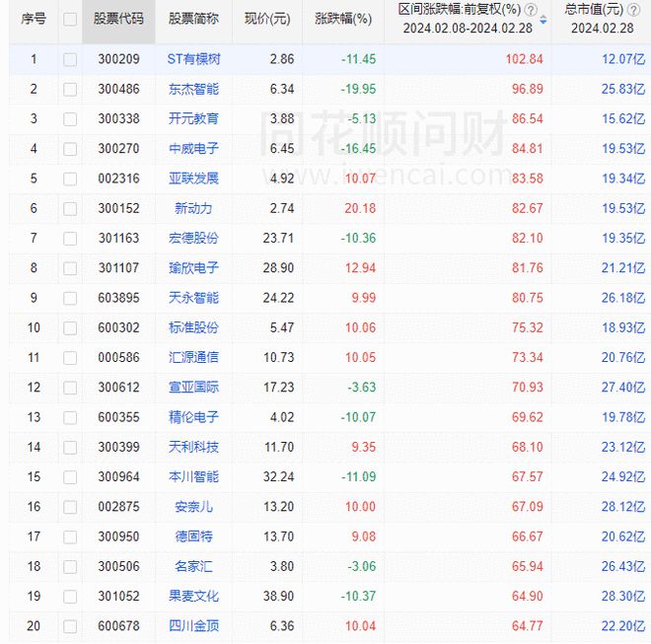This screenshot has height=644, width=651.
Task: Open stock link 新动力
Action: tap(193, 208)
